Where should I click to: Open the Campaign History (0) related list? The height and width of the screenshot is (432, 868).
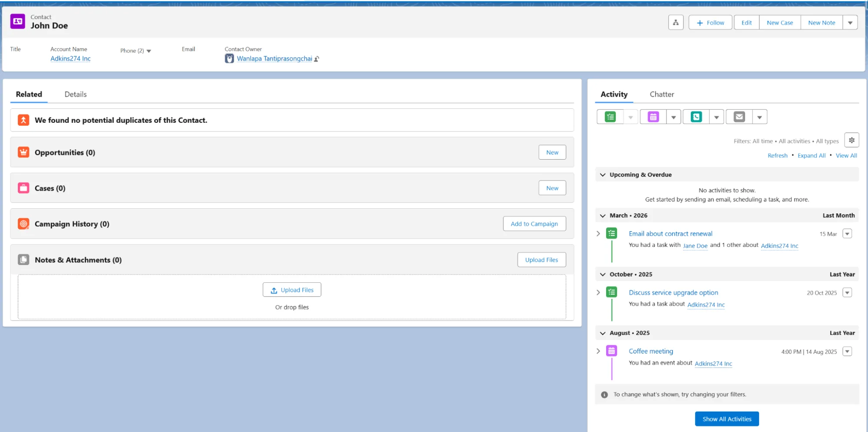click(x=72, y=224)
